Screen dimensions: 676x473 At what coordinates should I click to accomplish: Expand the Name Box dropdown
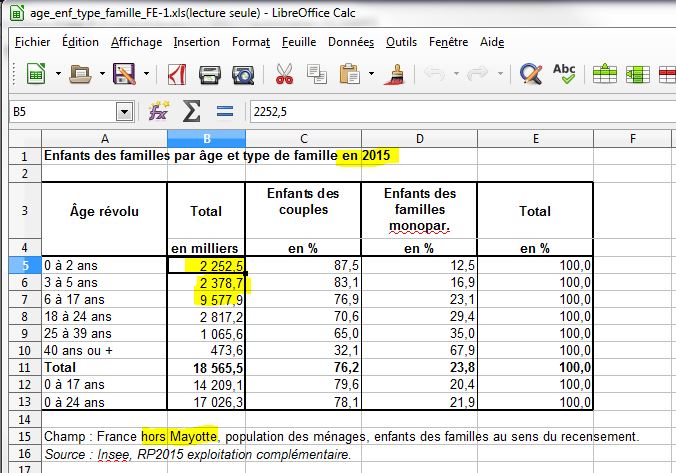click(x=124, y=112)
